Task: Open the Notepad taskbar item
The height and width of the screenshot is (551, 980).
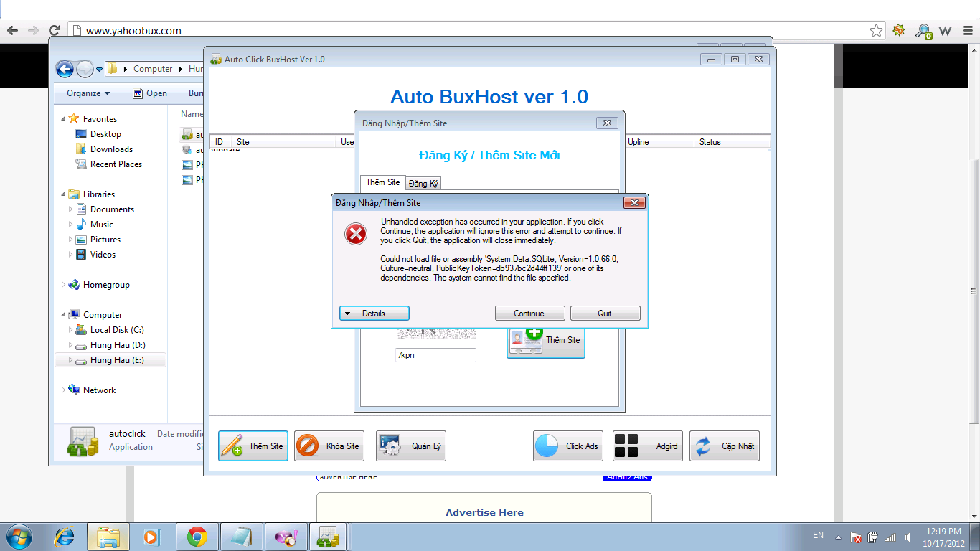Action: coord(242,537)
